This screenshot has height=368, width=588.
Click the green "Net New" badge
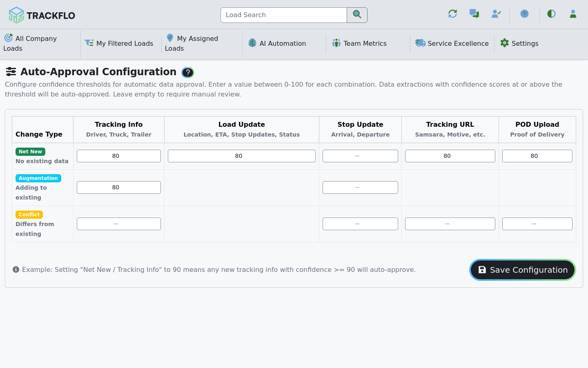coord(30,152)
